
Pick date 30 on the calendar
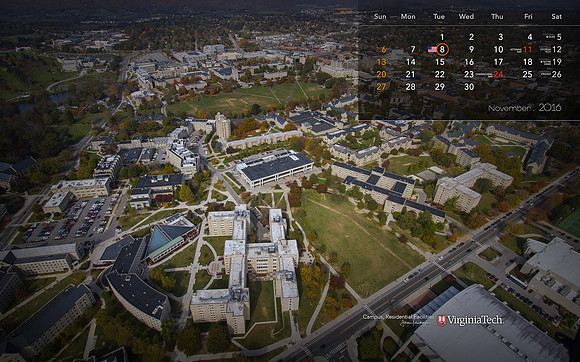[x=469, y=87]
